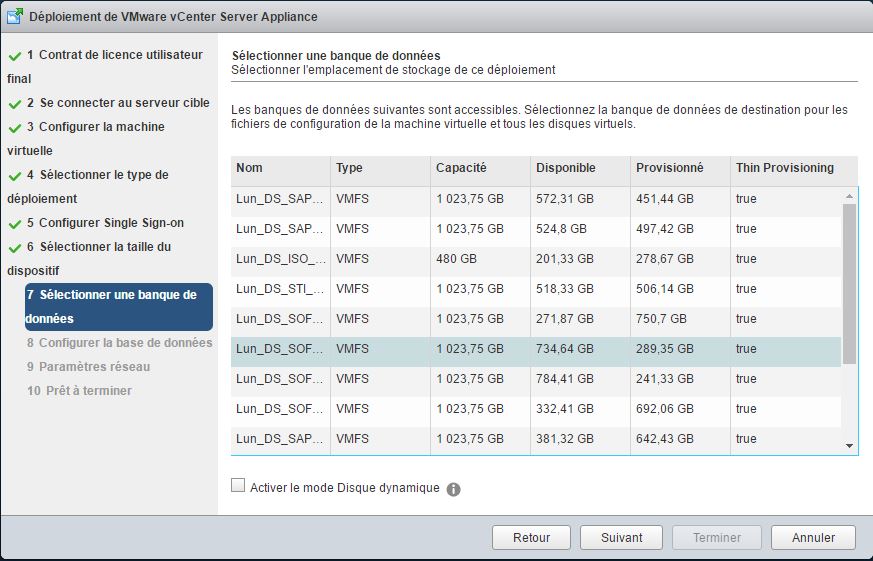
Task: Click the 451,44 GB provisioned cell
Action: [680, 199]
